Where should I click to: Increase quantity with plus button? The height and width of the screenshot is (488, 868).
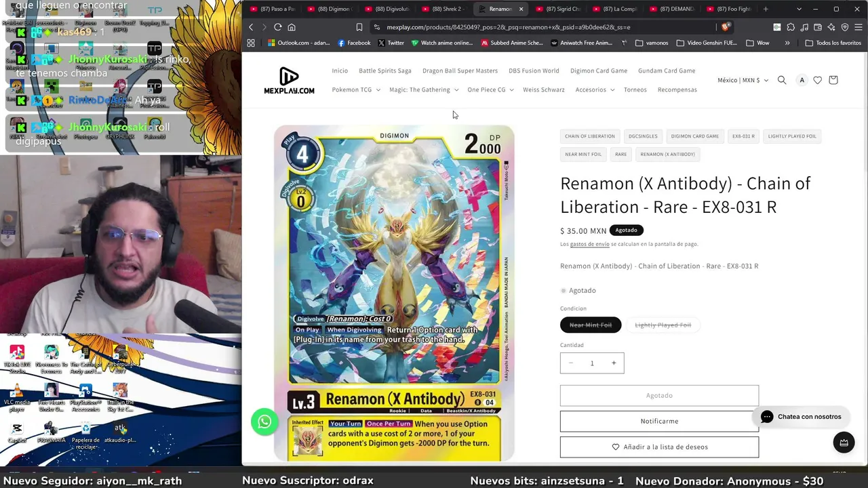coord(614,363)
